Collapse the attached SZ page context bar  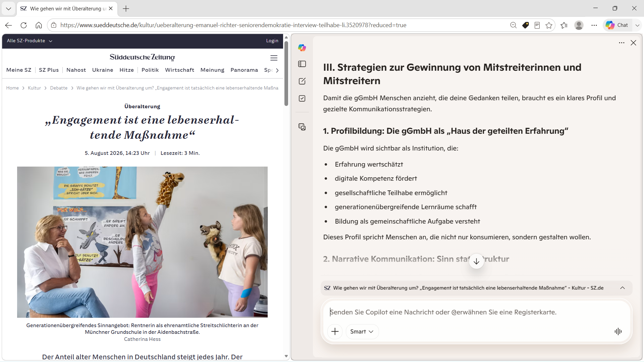[x=623, y=288]
